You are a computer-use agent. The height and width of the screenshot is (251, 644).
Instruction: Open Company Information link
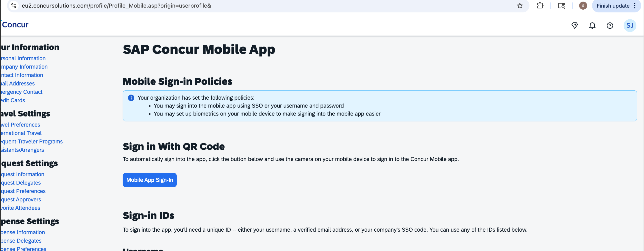24,67
